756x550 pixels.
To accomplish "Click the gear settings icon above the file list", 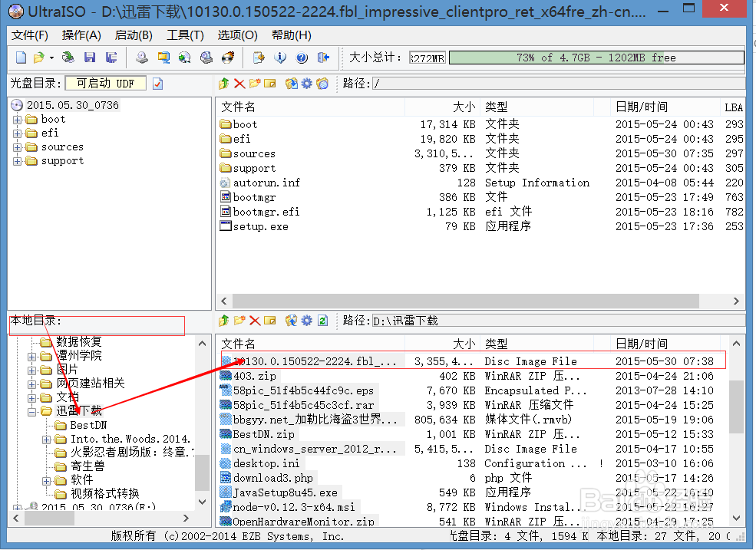I will 306,84.
